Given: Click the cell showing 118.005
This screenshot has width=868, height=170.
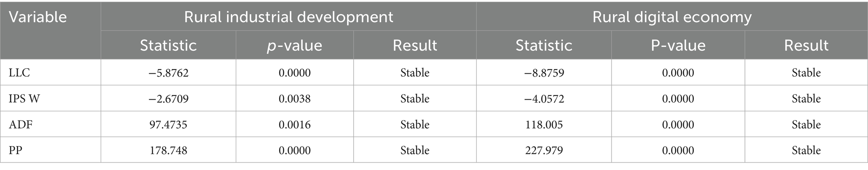Looking at the screenshot, I should point(544,124).
